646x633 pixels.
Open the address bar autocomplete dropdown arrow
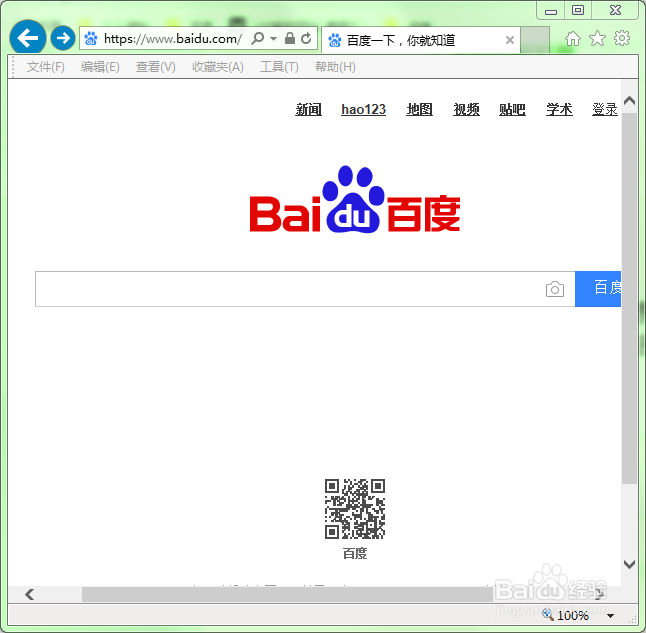tap(274, 39)
